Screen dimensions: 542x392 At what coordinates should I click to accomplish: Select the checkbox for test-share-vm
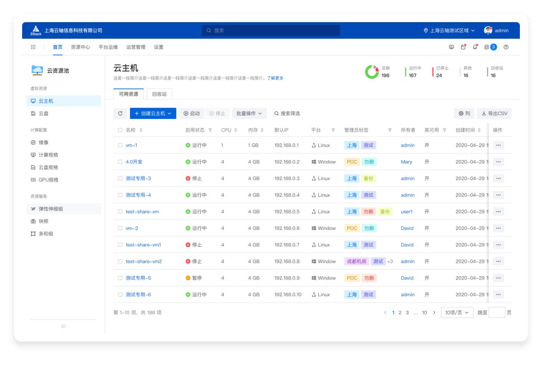pyautogui.click(x=120, y=212)
